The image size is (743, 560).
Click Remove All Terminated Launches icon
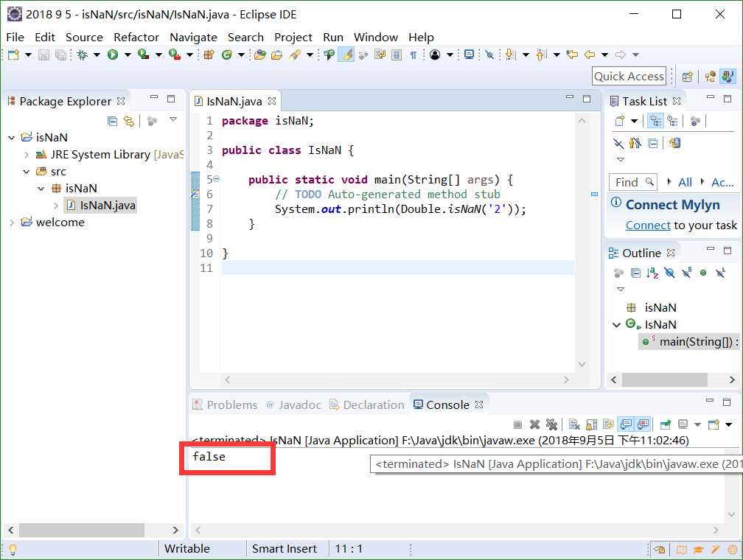coord(551,424)
